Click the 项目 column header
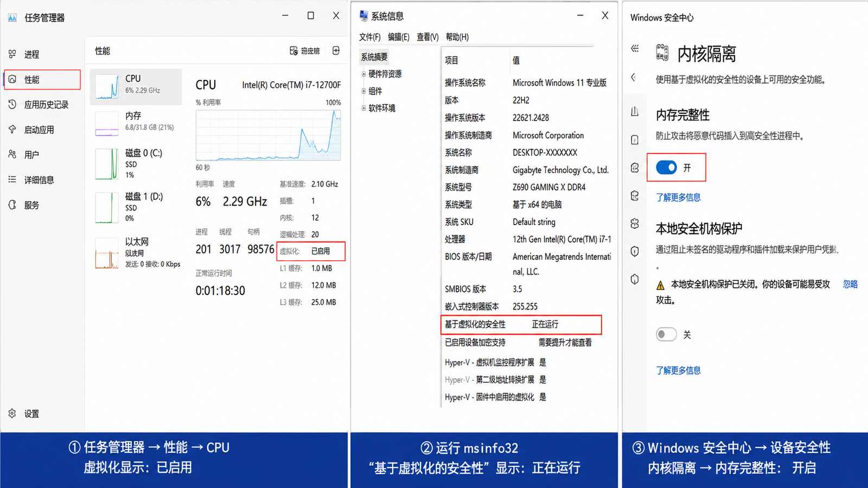Viewport: 868px width, 488px height. point(451,60)
